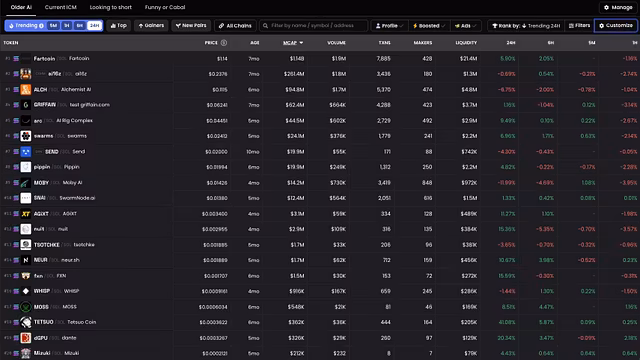Viewport: 640px width, 360px height.
Task: Select the Mizuki token logo
Action: [x=26, y=353]
